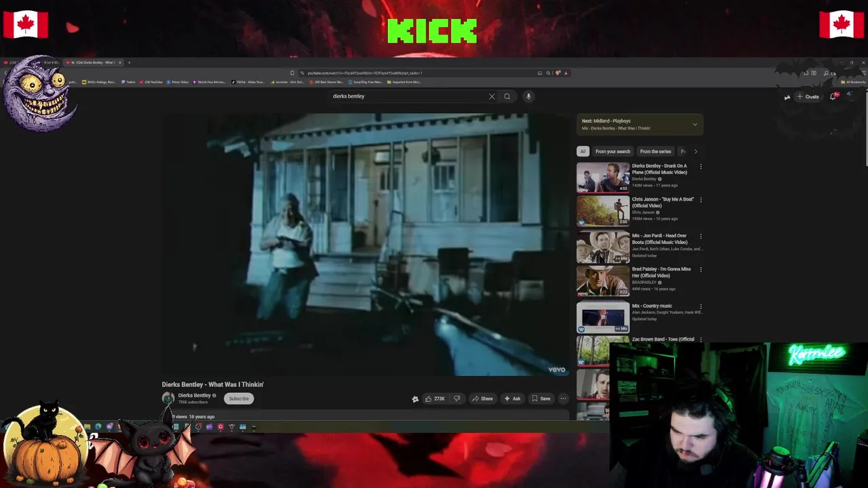The height and width of the screenshot is (488, 868).
Task: Open the 200 Best Horror Movies bookmark
Action: point(327,82)
